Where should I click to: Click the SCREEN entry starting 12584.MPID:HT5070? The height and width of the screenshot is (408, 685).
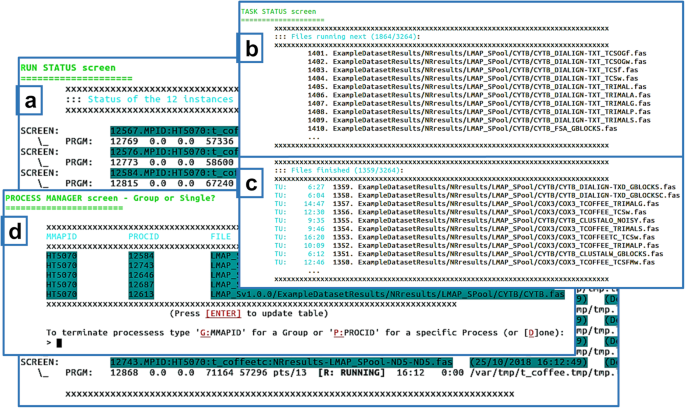(174, 173)
